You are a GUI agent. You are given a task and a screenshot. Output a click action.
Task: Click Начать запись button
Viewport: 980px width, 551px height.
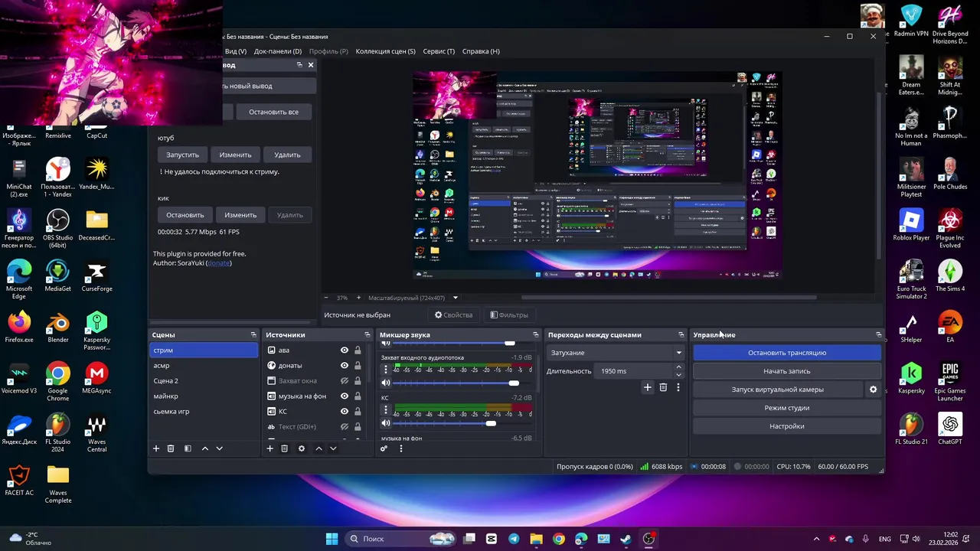[x=787, y=371]
